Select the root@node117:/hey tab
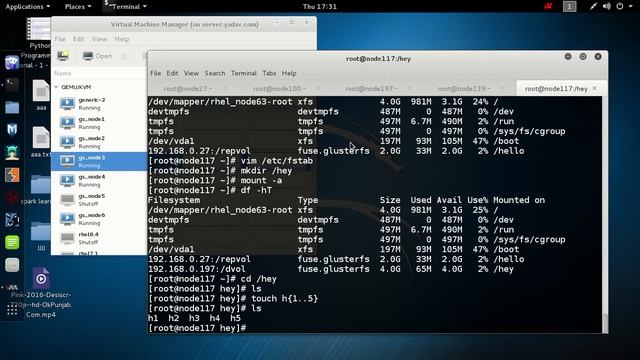 556,89
